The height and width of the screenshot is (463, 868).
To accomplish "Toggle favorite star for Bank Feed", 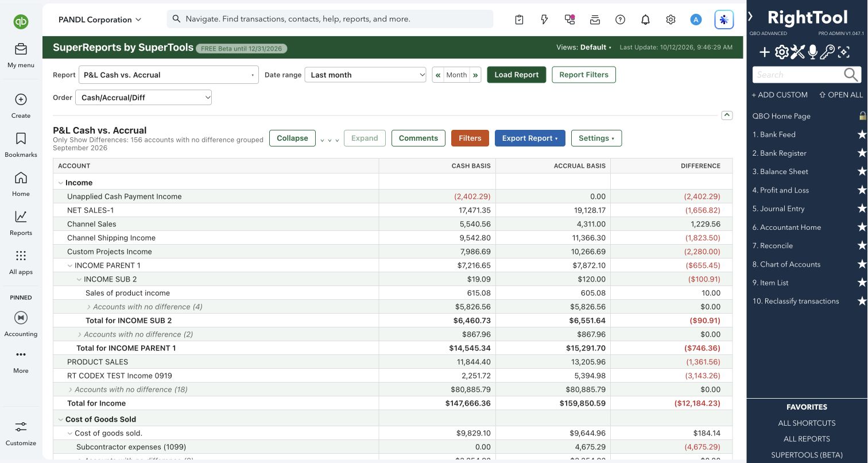I will (x=862, y=134).
